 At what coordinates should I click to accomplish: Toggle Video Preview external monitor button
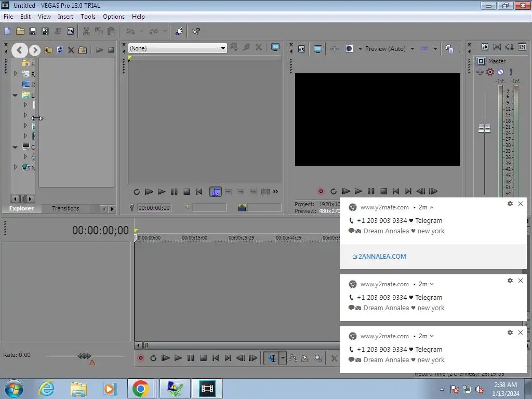317,49
